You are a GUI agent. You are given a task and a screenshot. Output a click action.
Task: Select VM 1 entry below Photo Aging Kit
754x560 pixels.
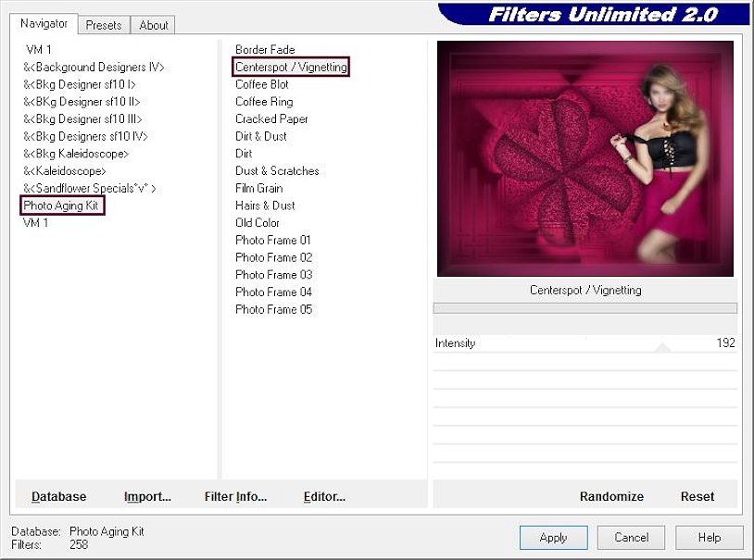35,222
